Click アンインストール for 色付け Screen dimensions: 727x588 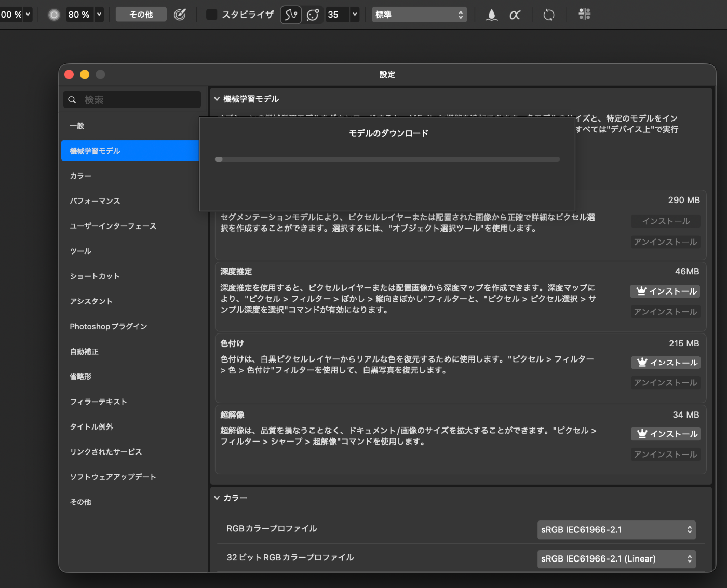[666, 383]
